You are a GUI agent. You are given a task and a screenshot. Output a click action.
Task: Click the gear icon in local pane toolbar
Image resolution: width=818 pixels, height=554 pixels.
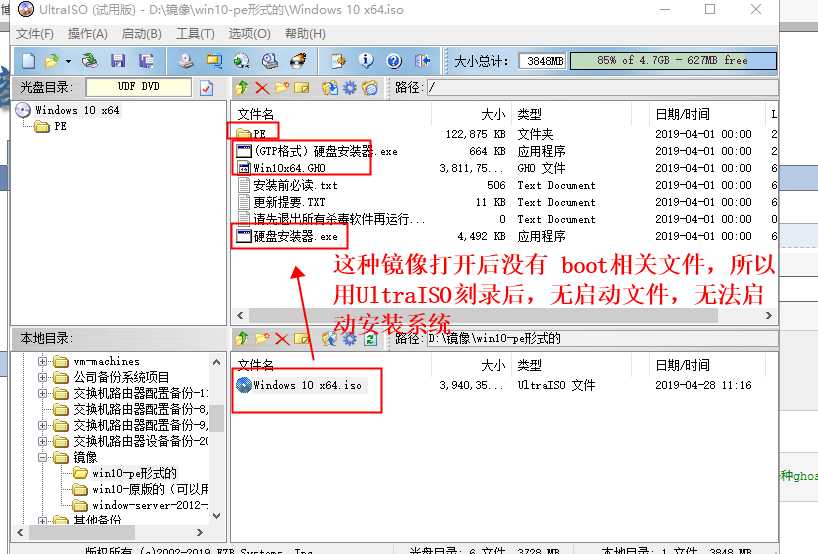click(x=350, y=339)
